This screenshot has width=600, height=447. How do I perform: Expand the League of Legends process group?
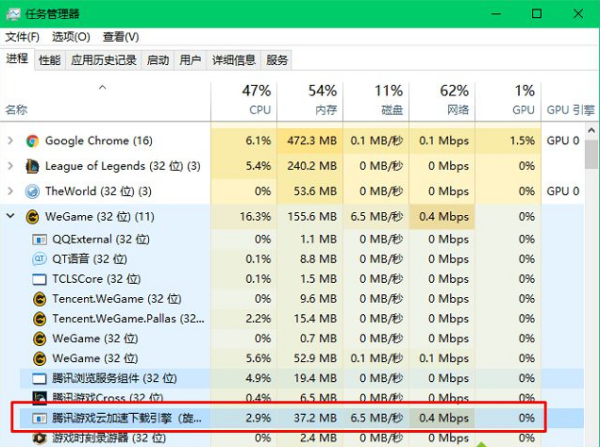[11, 166]
